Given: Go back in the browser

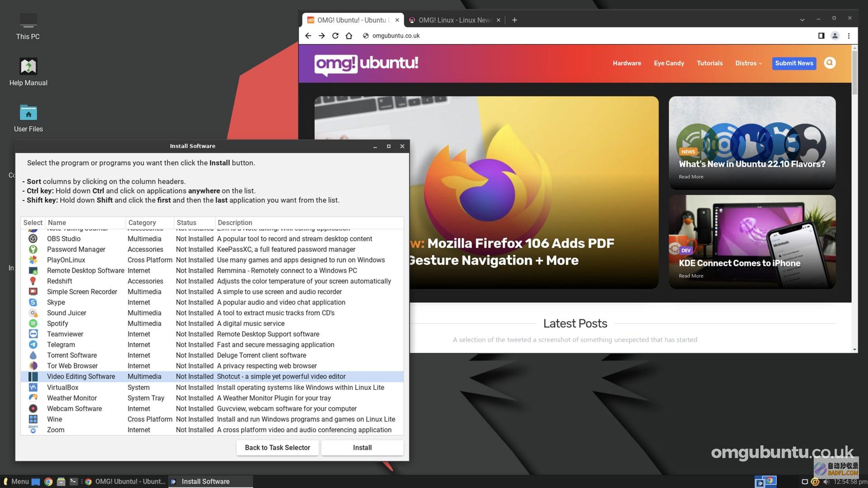Looking at the screenshot, I should [308, 36].
